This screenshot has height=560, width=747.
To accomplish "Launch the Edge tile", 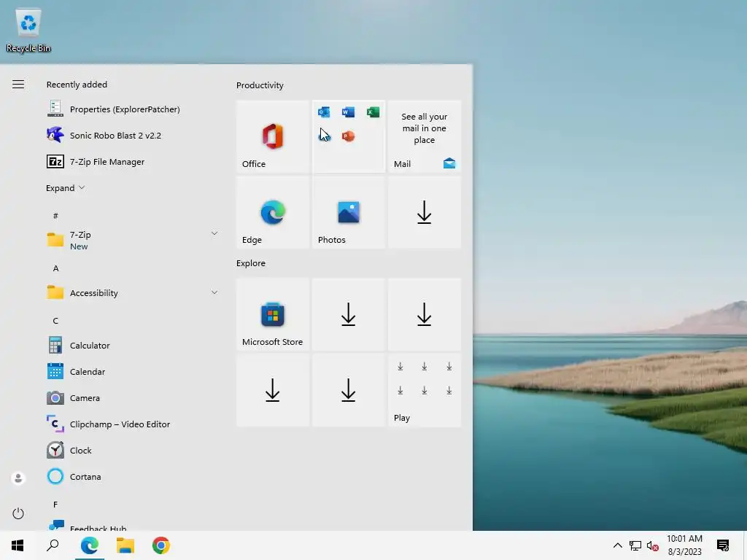I will [273, 212].
